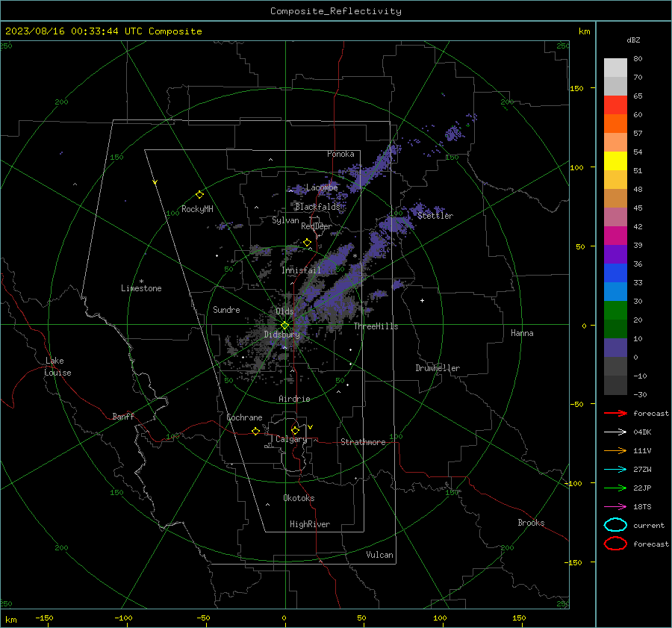Click the orange 111V arrow icon
672x628 pixels.
pyautogui.click(x=615, y=450)
